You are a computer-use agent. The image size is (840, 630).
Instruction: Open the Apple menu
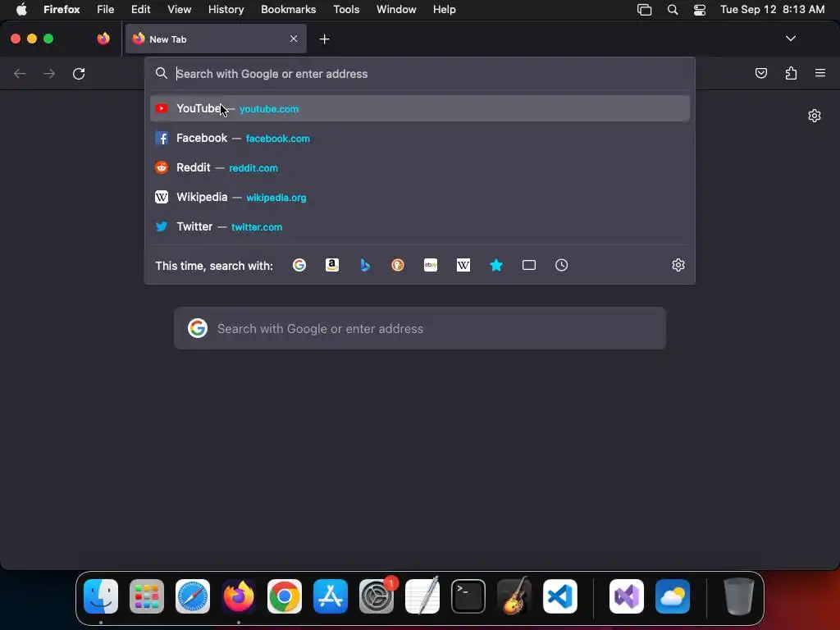21,9
